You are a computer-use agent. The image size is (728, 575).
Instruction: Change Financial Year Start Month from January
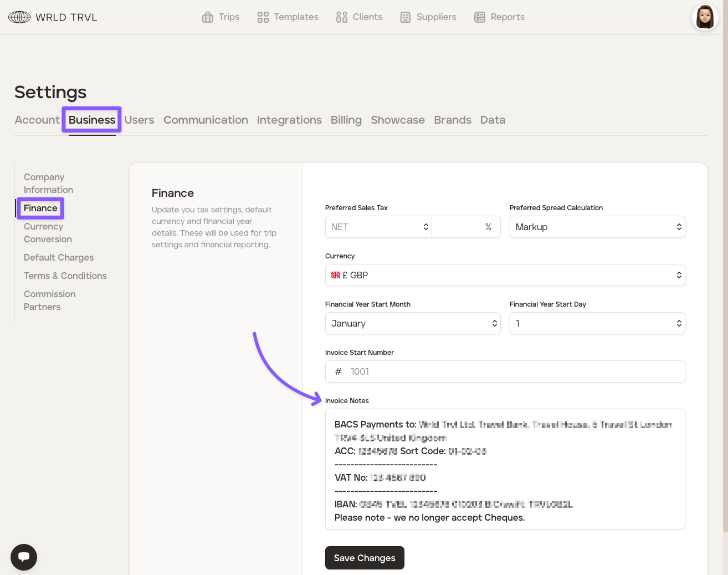412,323
